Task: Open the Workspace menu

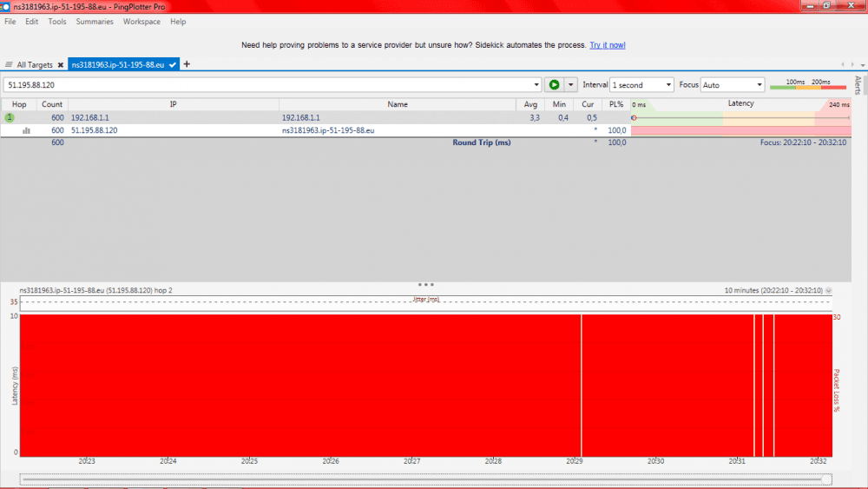Action: click(x=141, y=22)
